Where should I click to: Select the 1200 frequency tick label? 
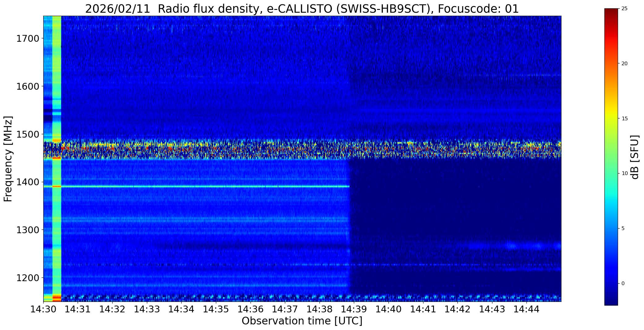tap(28, 278)
